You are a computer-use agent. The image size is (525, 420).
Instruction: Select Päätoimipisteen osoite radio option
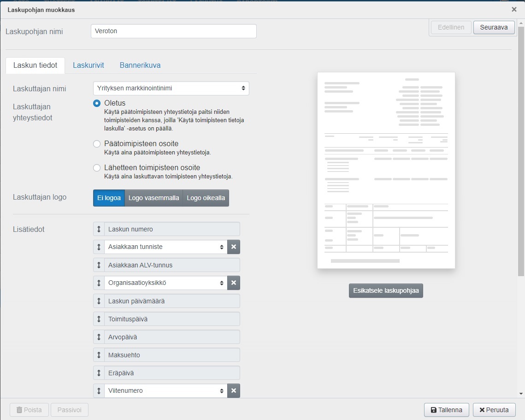click(97, 144)
